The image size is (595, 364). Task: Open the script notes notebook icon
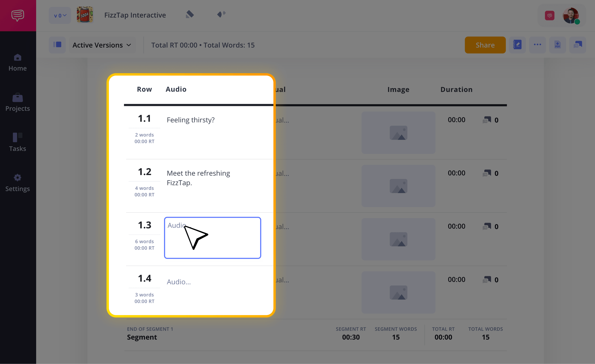coord(517,45)
